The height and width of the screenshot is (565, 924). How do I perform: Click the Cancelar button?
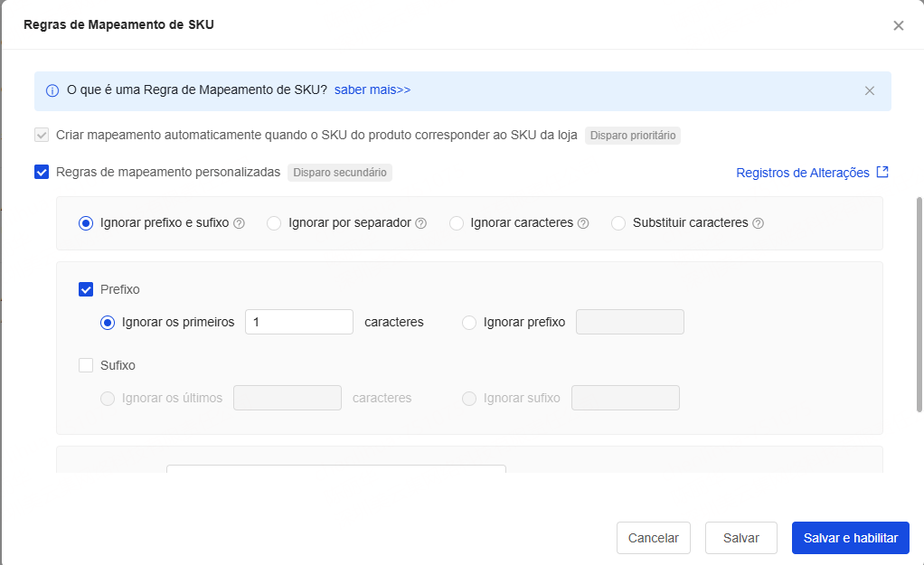[x=654, y=538]
